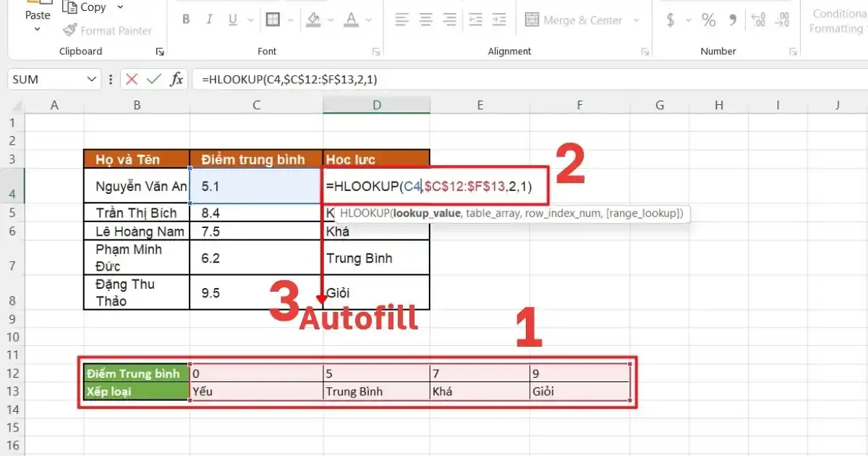Select 'Giỏi' cell in row 13

click(579, 392)
